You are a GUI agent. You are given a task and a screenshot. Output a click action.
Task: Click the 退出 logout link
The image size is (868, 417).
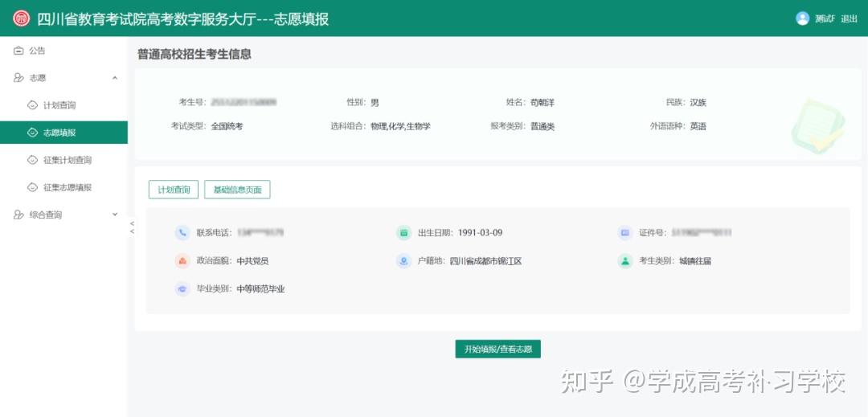pyautogui.click(x=849, y=18)
